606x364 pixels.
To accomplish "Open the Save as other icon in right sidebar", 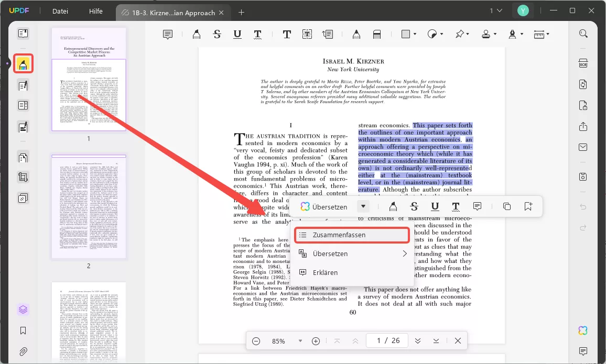I will [x=583, y=177].
